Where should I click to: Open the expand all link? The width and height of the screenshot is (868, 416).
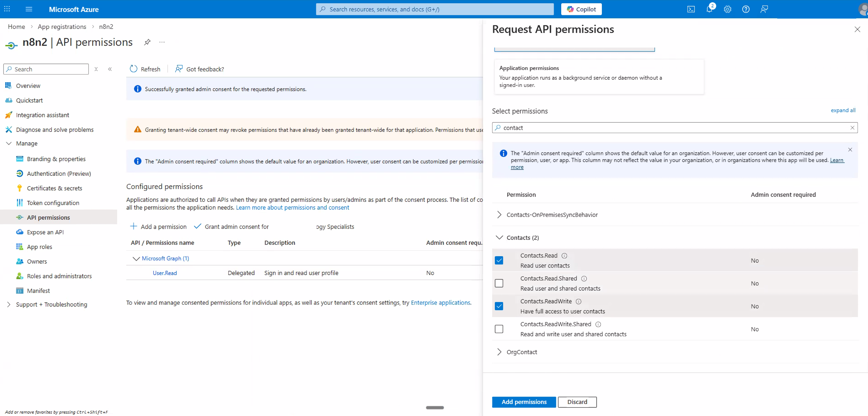pos(843,110)
